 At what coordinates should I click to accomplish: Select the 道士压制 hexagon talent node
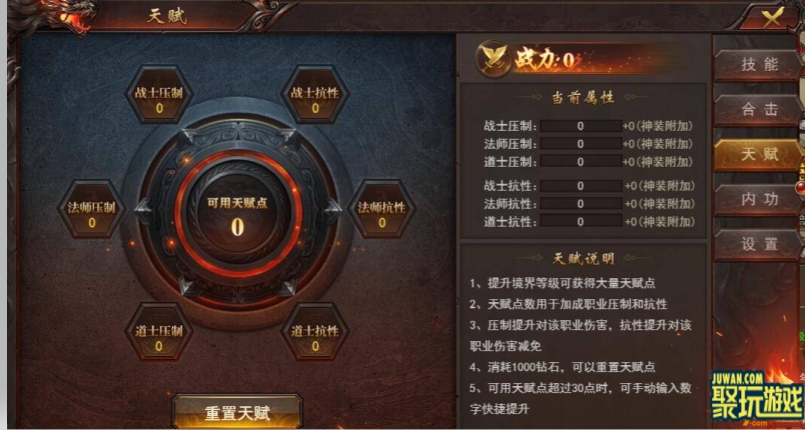[x=159, y=331]
